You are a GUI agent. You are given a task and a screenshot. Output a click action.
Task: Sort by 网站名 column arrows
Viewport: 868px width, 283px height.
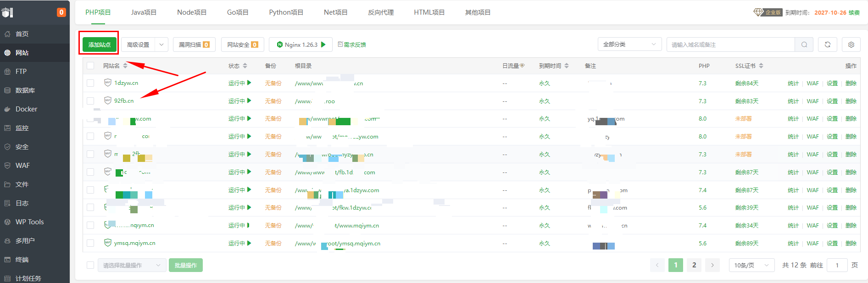pyautogui.click(x=125, y=66)
